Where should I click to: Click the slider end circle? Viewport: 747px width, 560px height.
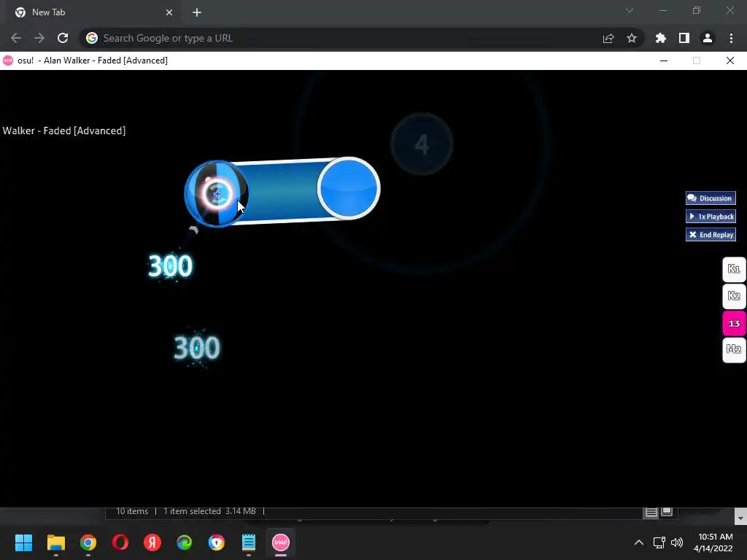click(348, 188)
